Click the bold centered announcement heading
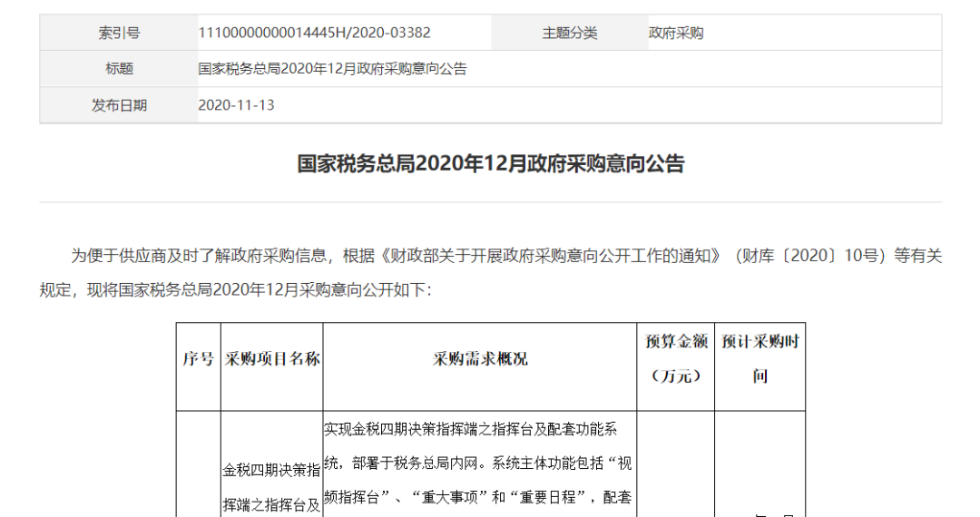This screenshot has height=517, width=980. pos(491,164)
